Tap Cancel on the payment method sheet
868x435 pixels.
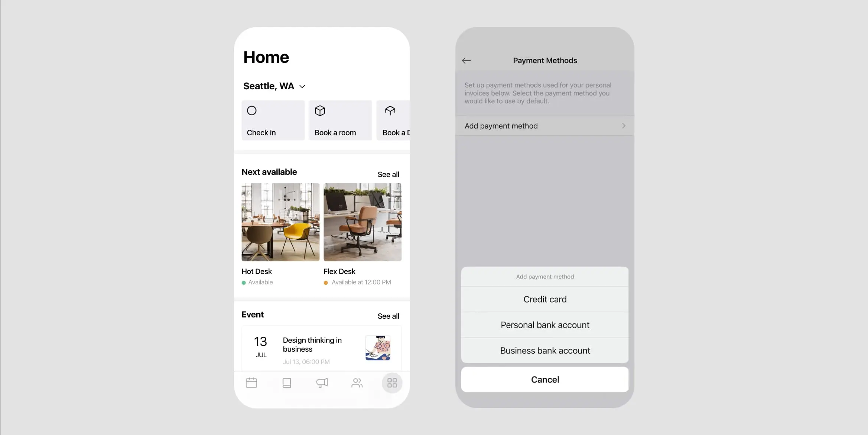pos(544,380)
